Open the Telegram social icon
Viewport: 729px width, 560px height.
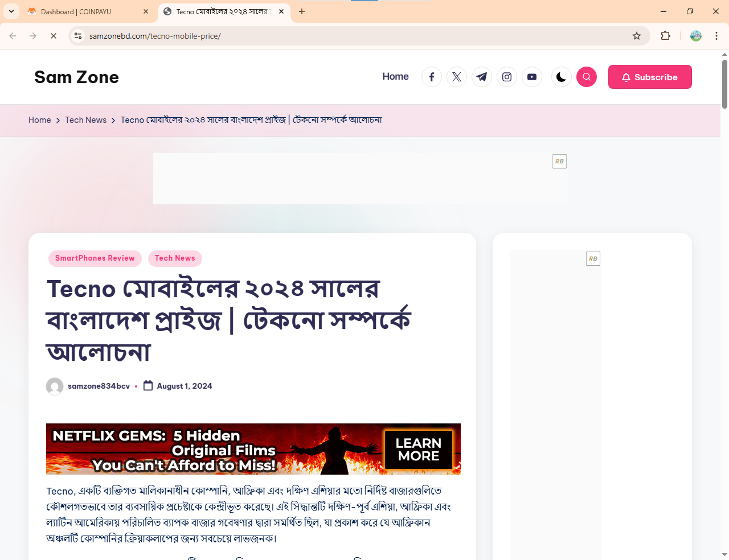click(482, 77)
